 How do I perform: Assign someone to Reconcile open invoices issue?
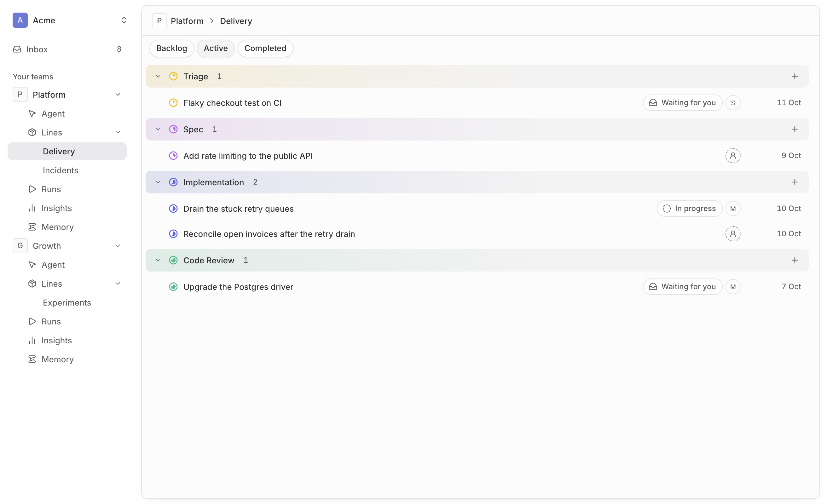click(733, 234)
